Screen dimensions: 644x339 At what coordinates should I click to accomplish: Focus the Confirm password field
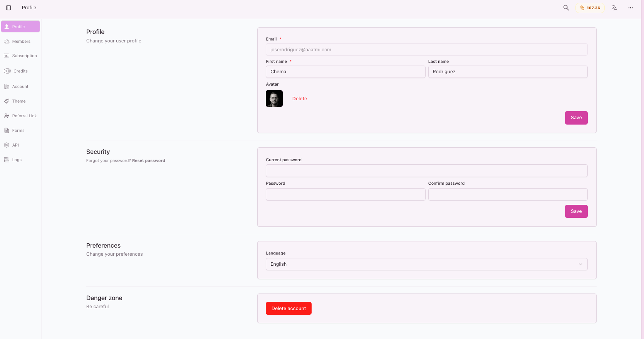tap(508, 194)
